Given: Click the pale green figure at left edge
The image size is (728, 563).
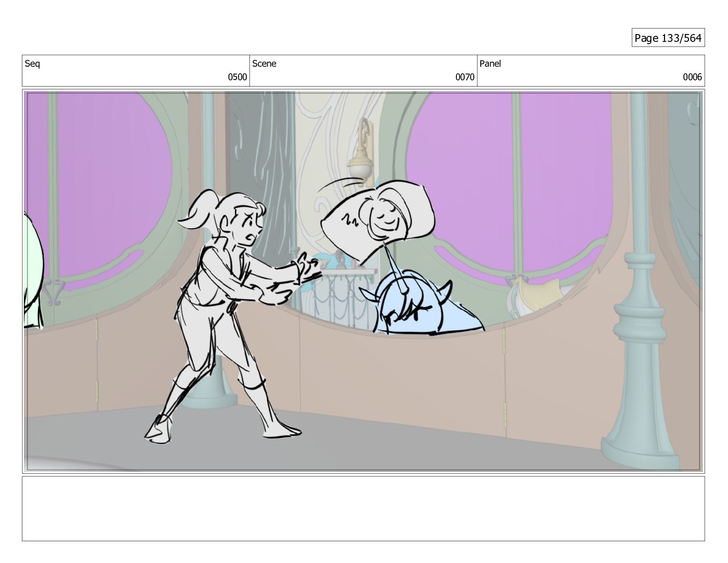Looking at the screenshot, I should (32, 276).
